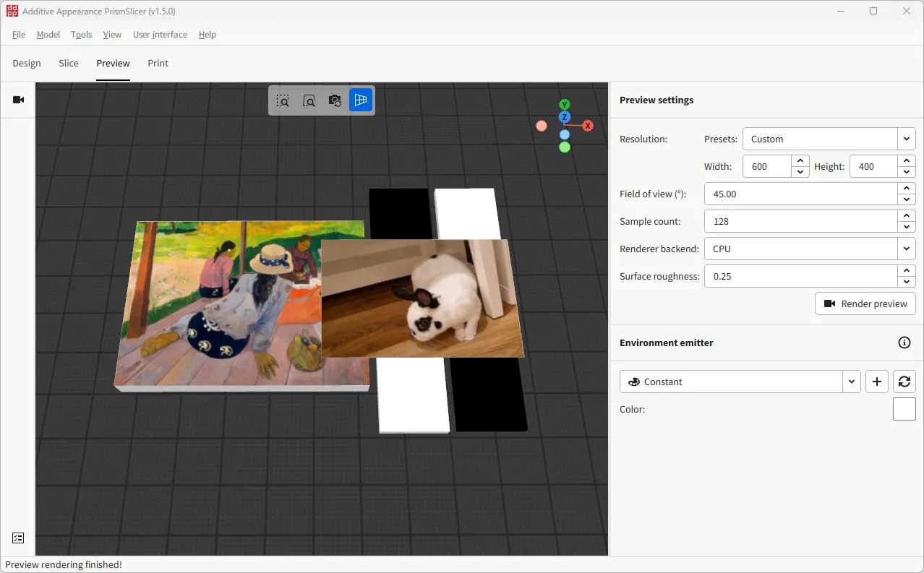Screen dimensions: 924x573
Task: Open the Tools menu
Action: pos(81,34)
